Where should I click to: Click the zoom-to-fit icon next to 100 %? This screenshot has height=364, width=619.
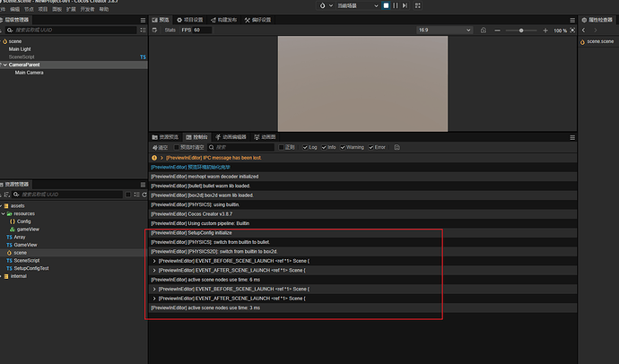coord(572,30)
